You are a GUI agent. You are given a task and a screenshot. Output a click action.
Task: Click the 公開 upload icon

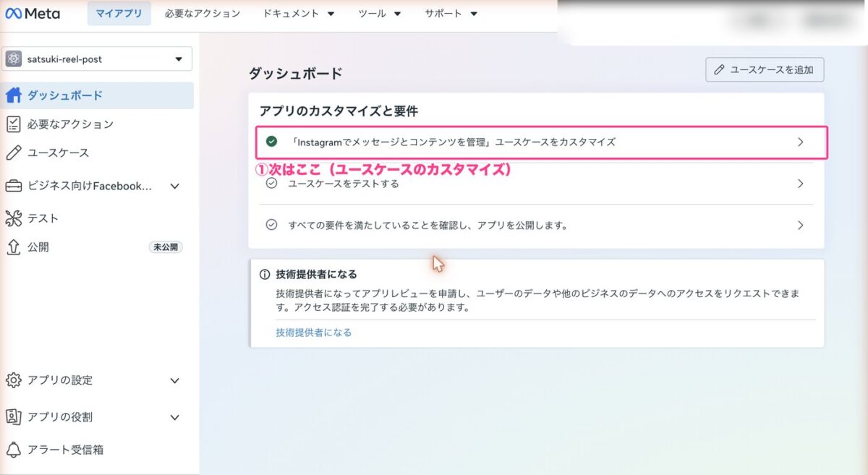point(13,247)
